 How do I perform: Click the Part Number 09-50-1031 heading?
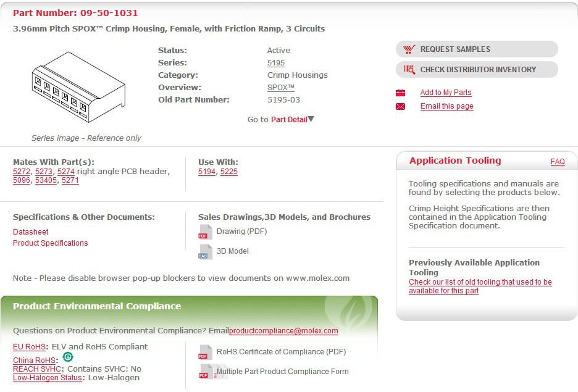point(75,13)
